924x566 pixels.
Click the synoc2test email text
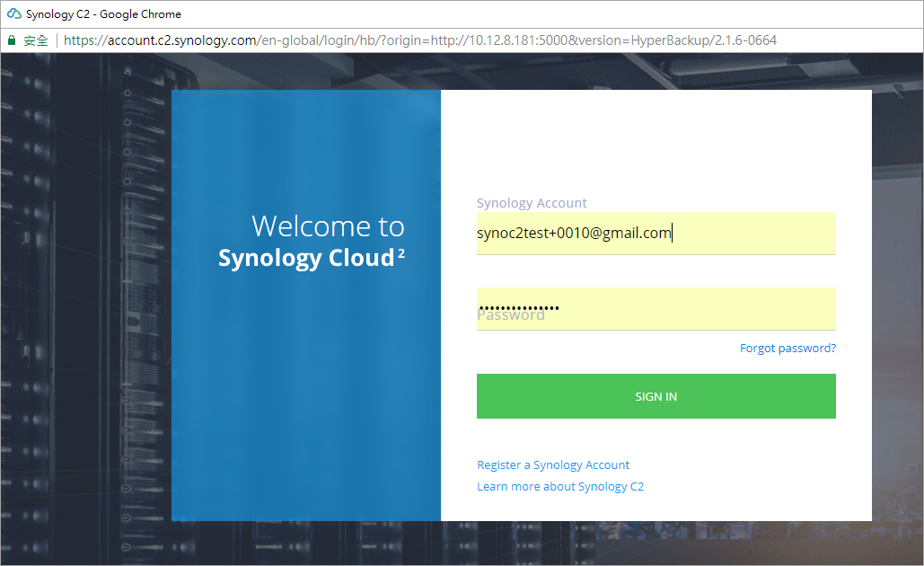(573, 233)
